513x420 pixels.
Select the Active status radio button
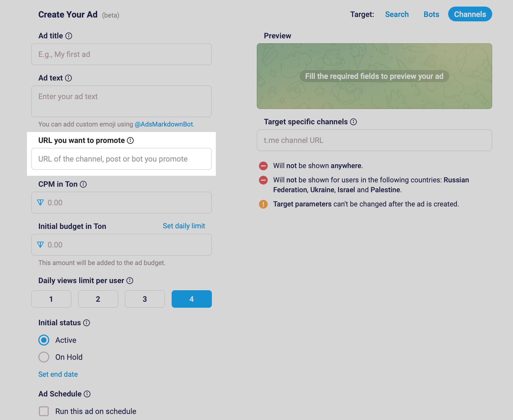click(x=44, y=340)
